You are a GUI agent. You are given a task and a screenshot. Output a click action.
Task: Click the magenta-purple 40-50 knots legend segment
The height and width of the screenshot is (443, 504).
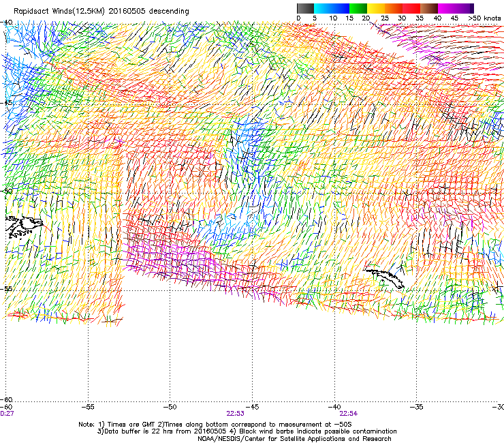coord(456,8)
